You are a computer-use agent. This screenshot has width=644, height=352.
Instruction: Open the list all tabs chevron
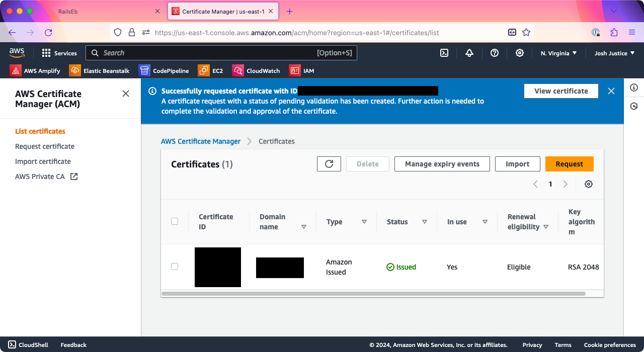click(614, 11)
